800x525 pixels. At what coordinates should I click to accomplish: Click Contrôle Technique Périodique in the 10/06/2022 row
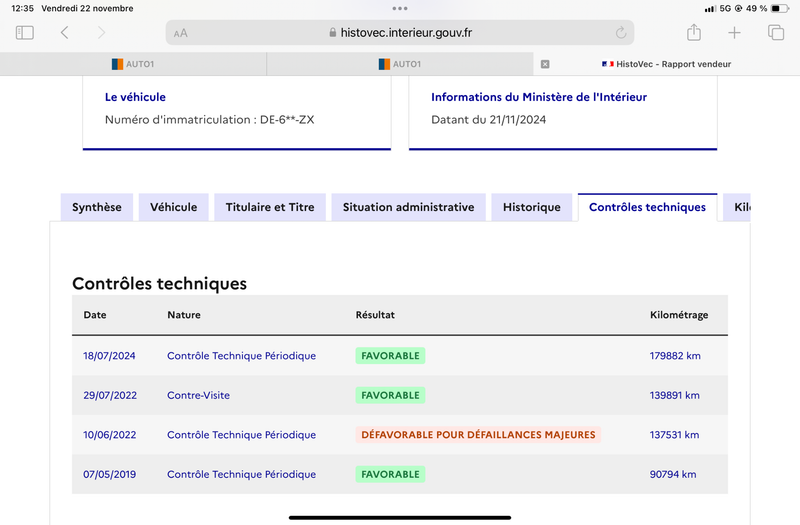click(x=241, y=435)
